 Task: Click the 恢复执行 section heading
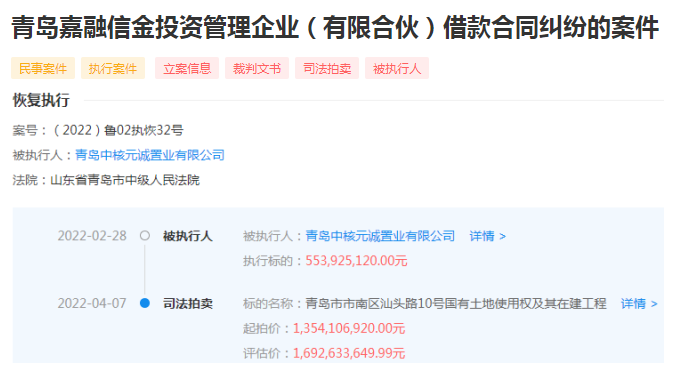point(41,100)
